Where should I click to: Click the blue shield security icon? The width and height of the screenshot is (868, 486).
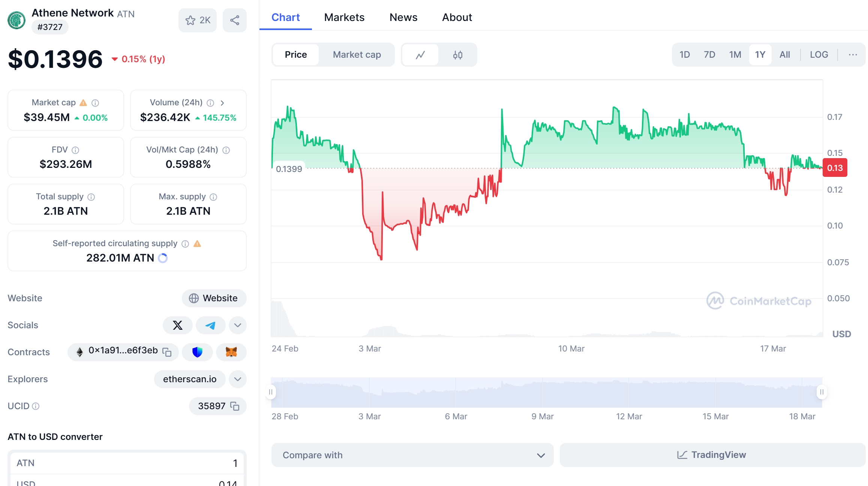pos(197,352)
